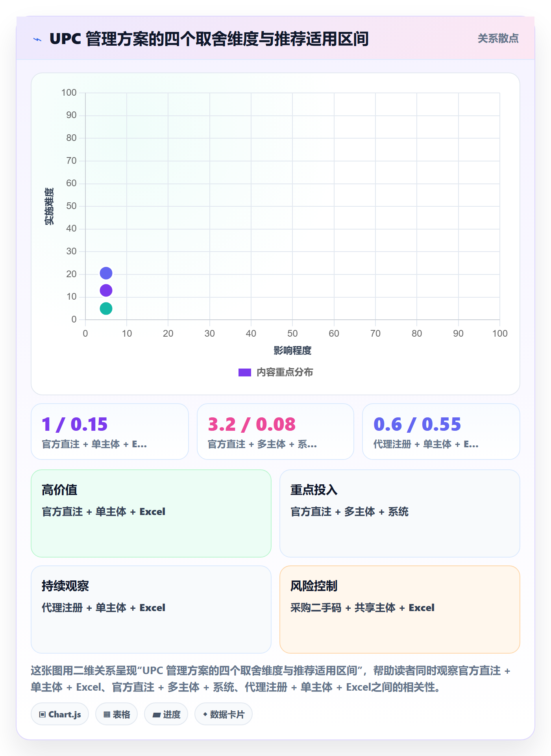The image size is (551, 756).
Task: Open the 1 / 0.15 stat card
Action: point(110,432)
